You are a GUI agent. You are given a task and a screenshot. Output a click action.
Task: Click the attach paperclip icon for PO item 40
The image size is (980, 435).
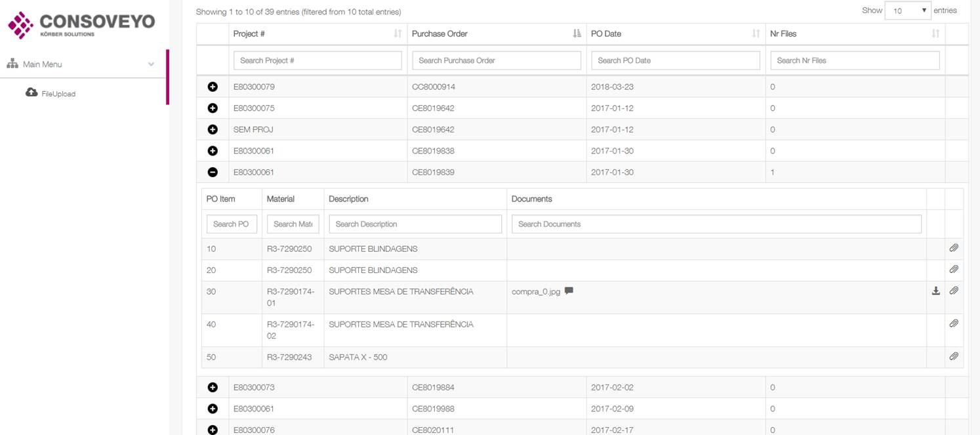954,323
